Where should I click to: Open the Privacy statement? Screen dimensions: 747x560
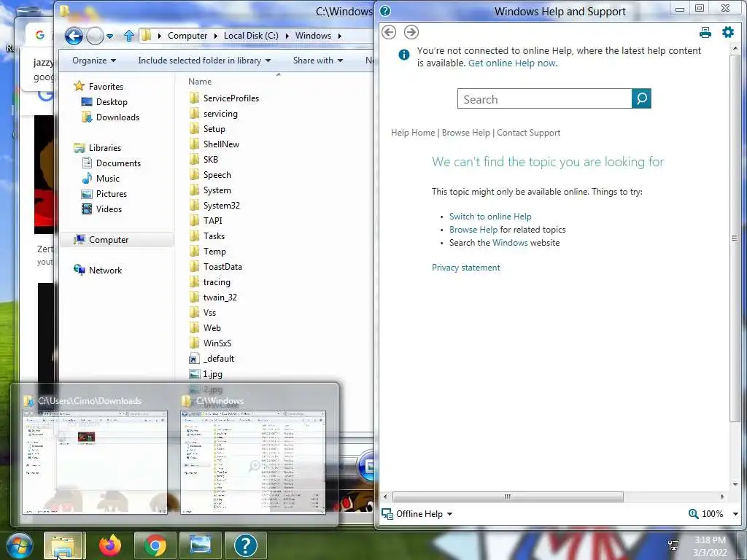(x=466, y=268)
